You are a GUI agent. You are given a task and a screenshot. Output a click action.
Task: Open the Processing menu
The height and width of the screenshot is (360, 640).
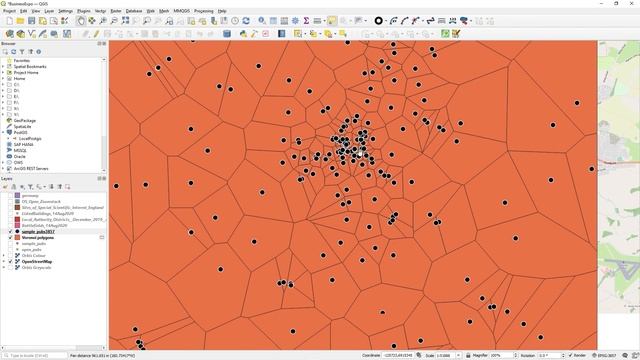pyautogui.click(x=204, y=11)
